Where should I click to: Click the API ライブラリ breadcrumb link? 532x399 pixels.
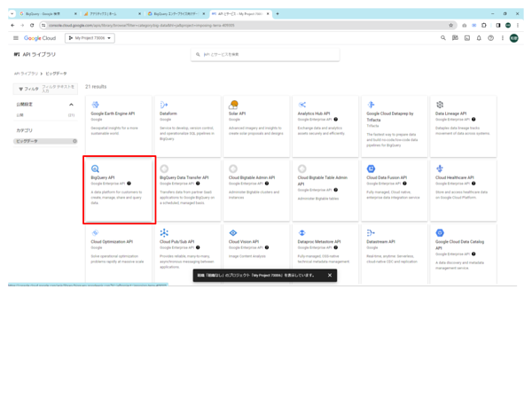tap(26, 74)
